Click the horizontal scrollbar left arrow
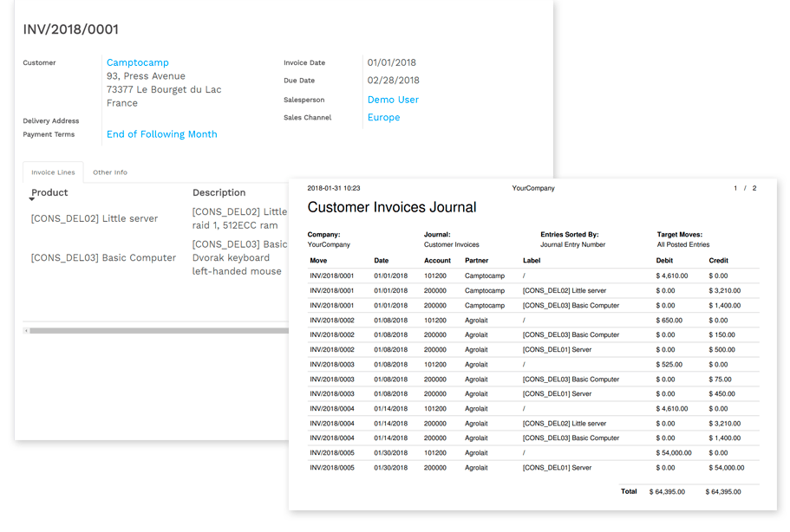 (26, 330)
